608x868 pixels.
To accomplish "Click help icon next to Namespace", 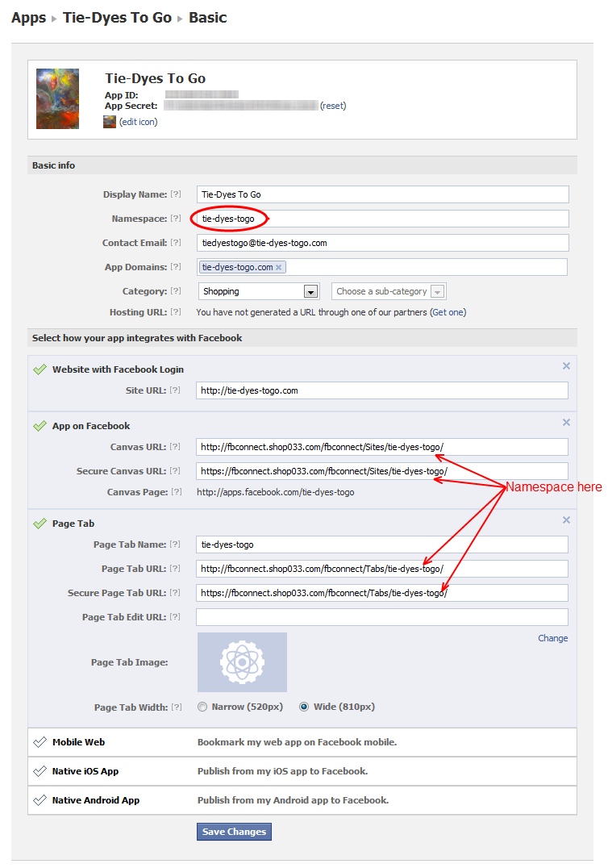I will (x=176, y=219).
